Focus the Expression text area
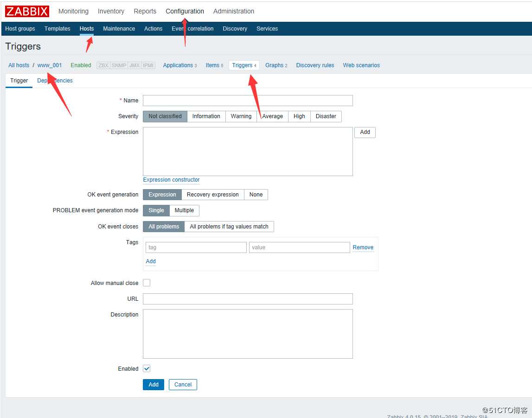This screenshot has height=418, width=532. tap(248, 152)
